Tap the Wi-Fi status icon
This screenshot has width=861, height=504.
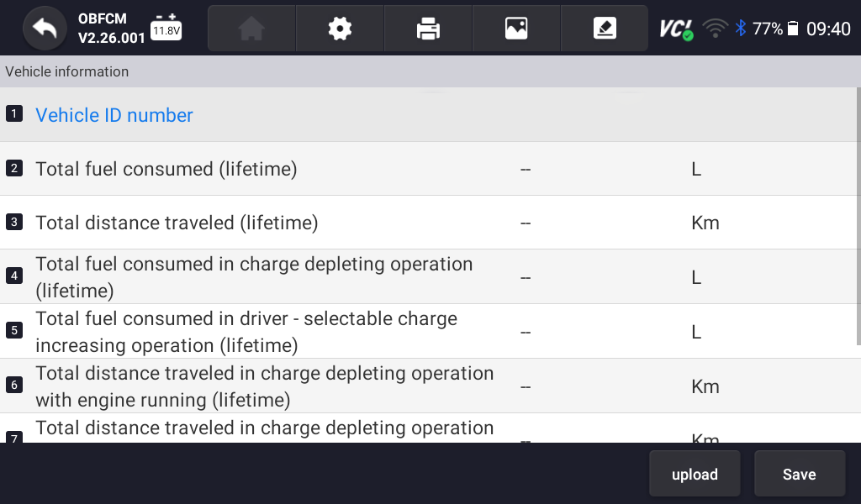[x=716, y=29]
